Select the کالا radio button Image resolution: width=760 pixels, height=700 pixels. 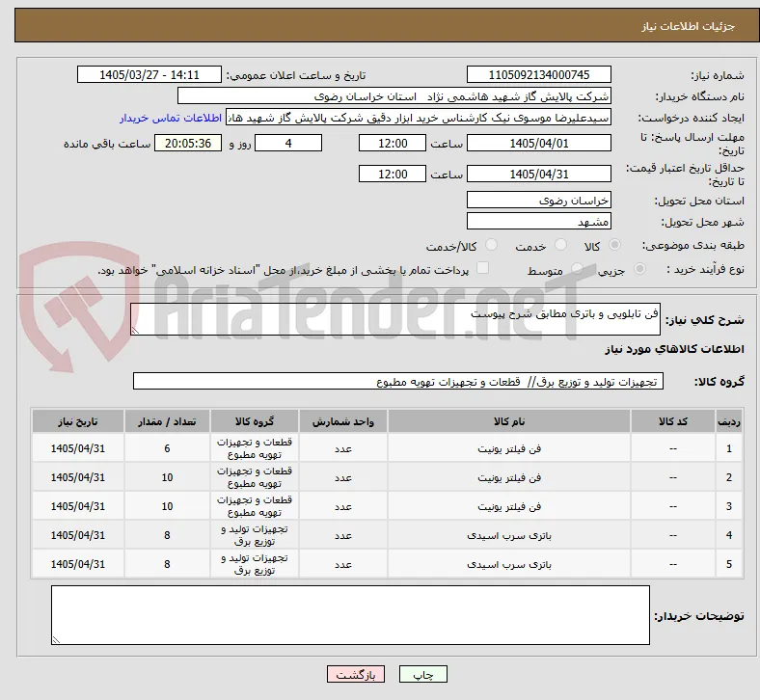coord(614,245)
